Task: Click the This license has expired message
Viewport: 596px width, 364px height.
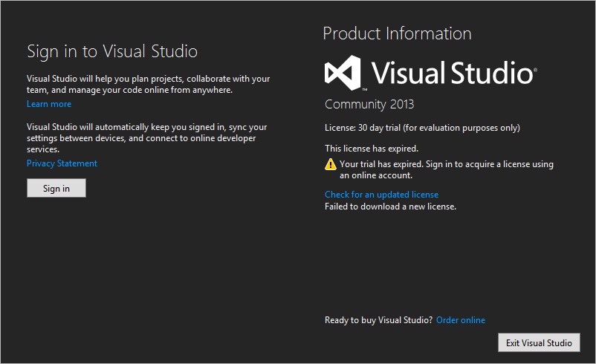Action: [x=372, y=149]
